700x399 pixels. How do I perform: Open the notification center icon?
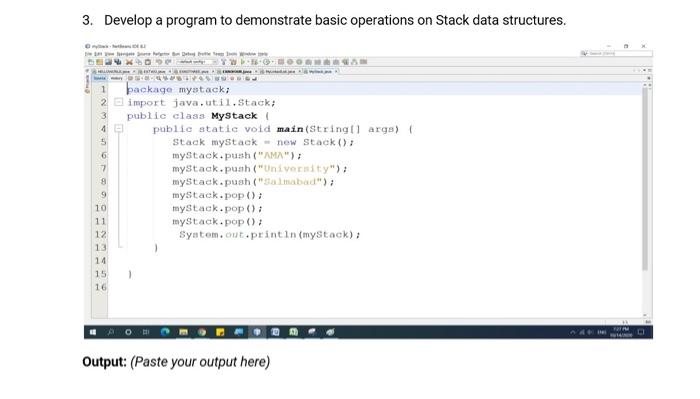641,332
